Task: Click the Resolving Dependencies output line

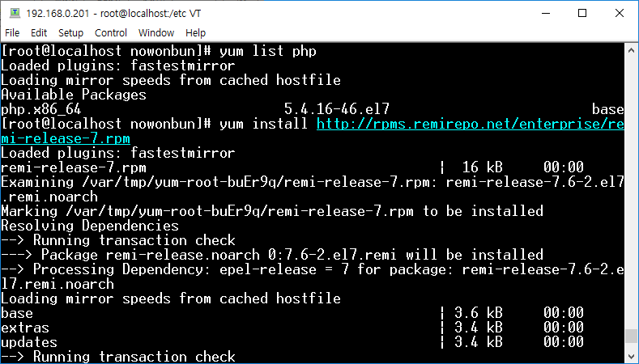Action: pos(90,226)
